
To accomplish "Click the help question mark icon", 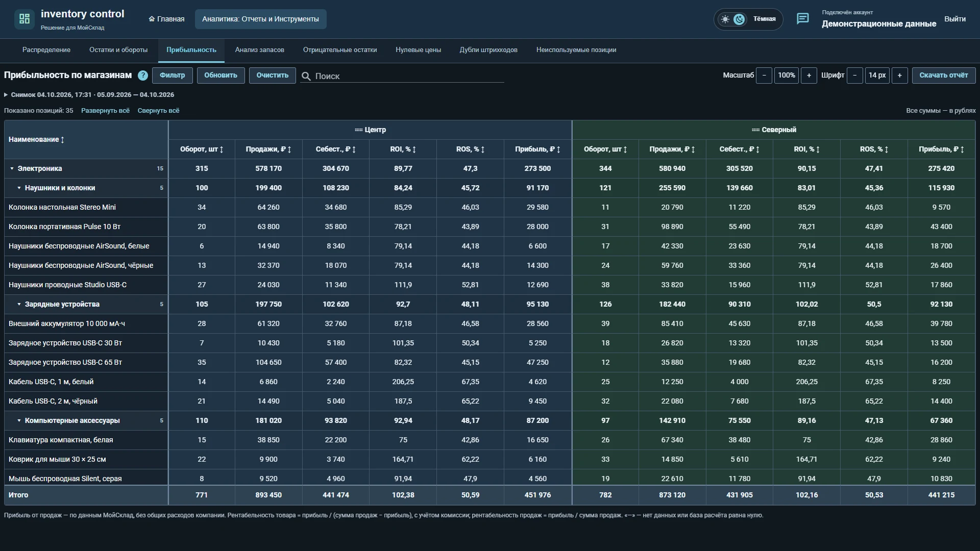I will (x=143, y=76).
